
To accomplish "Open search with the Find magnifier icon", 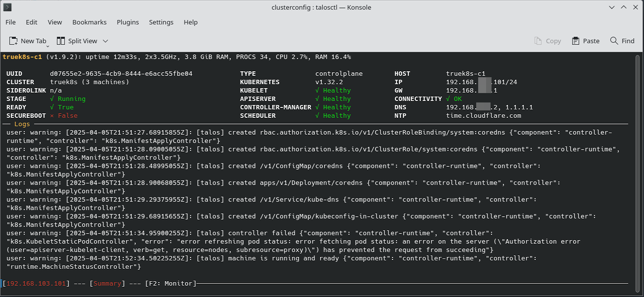I will (614, 41).
